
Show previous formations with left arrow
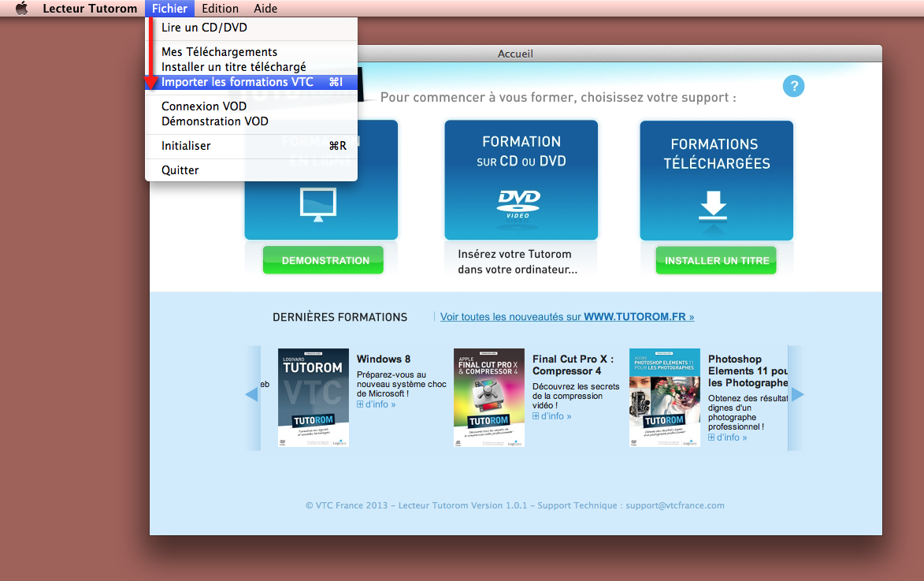(x=252, y=395)
